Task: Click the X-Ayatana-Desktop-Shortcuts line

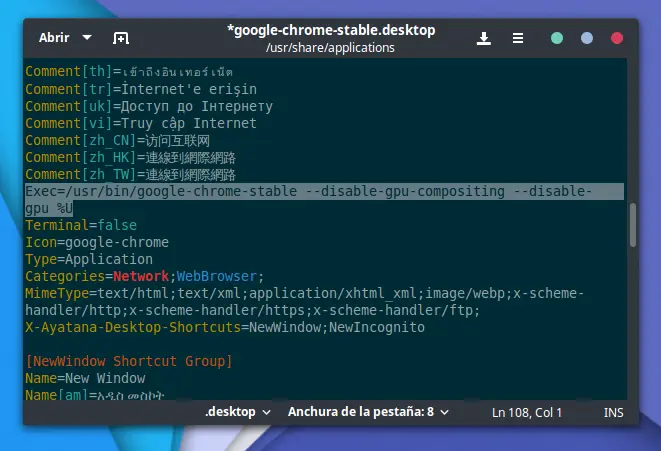Action: click(225, 328)
